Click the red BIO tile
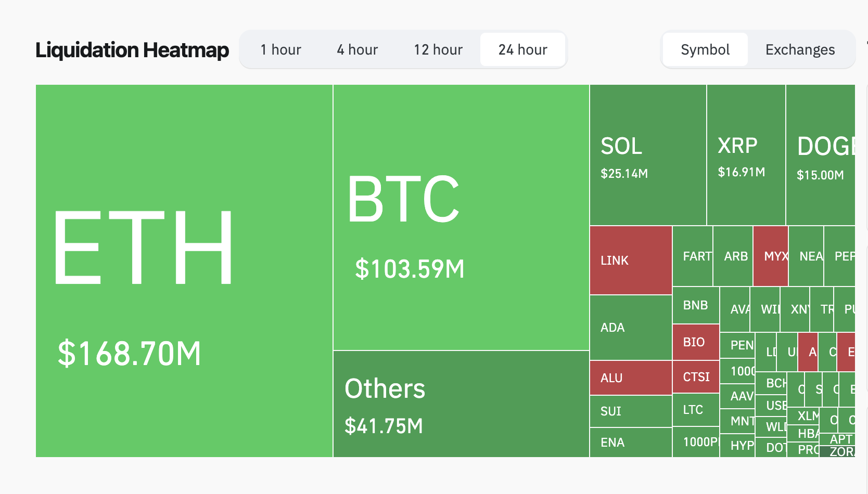The width and height of the screenshot is (868, 494). tap(696, 342)
